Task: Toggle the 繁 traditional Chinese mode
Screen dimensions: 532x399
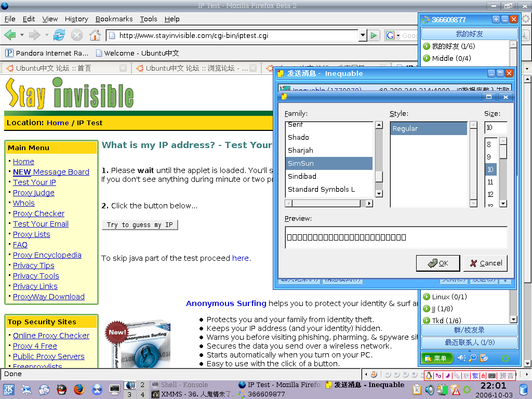Action: pos(475,376)
